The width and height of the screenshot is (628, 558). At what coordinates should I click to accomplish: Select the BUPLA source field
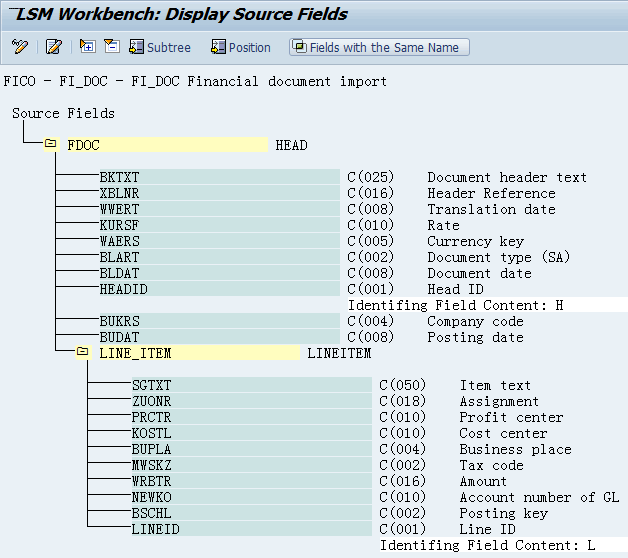[252, 449]
